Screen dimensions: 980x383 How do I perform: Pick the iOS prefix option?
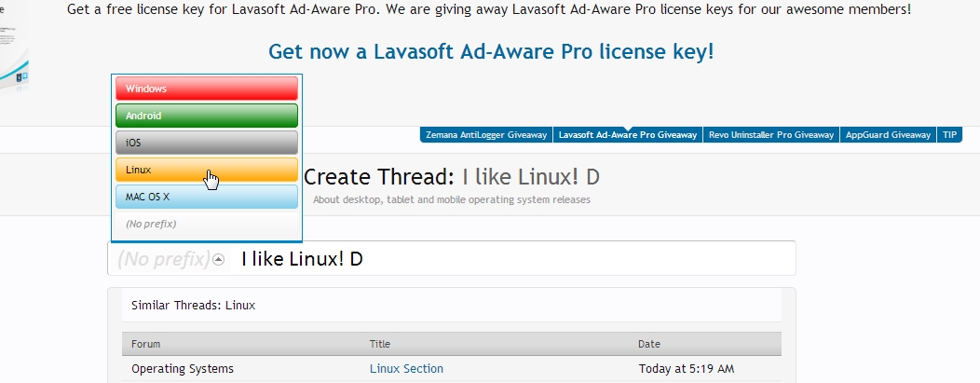(x=206, y=143)
